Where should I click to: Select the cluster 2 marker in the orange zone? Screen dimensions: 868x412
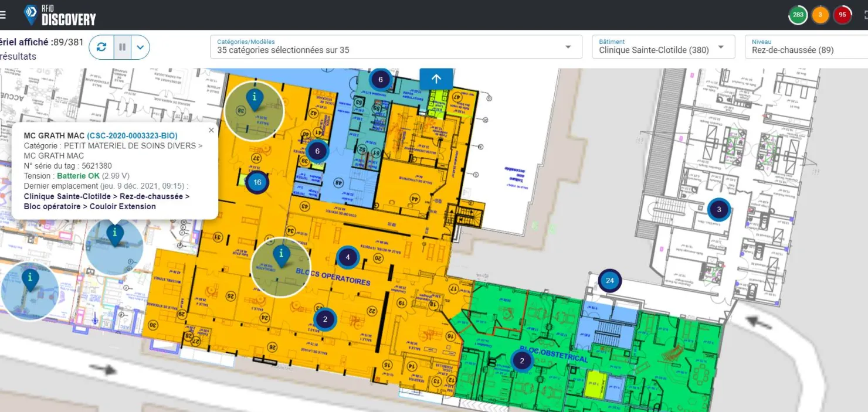tap(325, 319)
